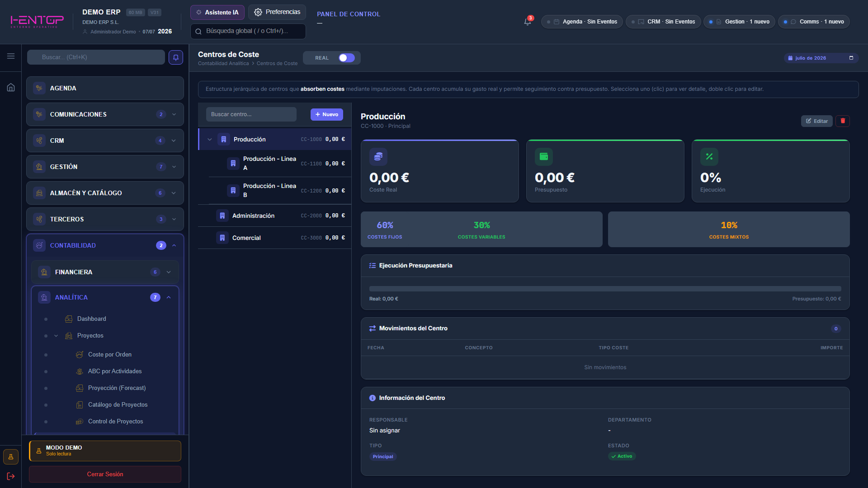Expand the Almacén y Catálogo chevron

pyautogui.click(x=174, y=193)
